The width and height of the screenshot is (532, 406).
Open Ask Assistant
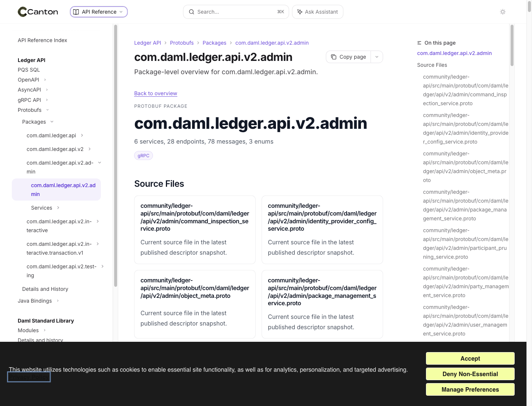(x=318, y=12)
